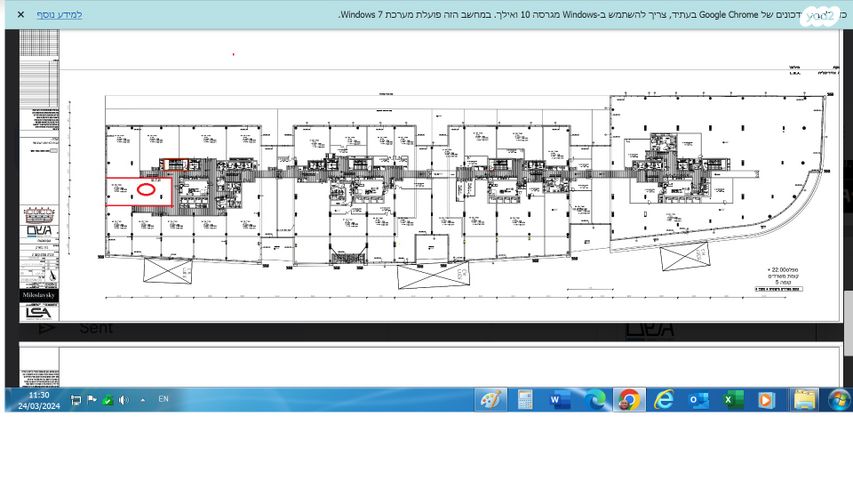
Task: Click the clock showing 11:30
Action: 39,400
